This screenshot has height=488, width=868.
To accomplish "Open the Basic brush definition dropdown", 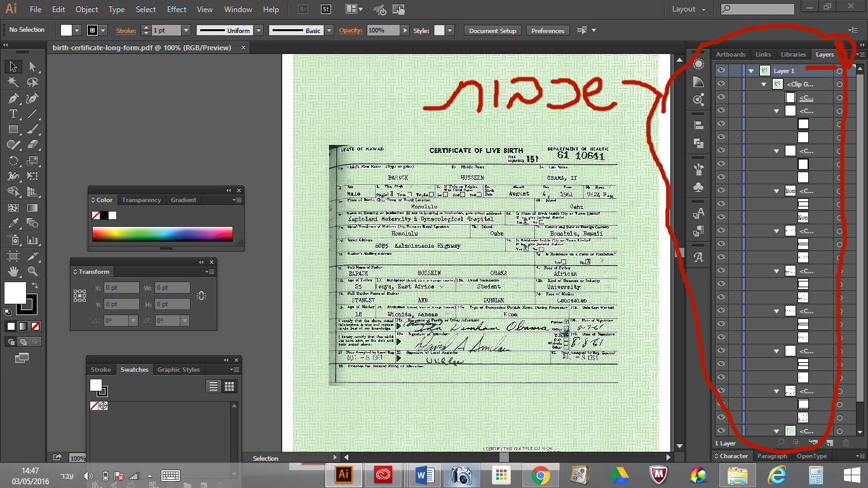I will [329, 30].
